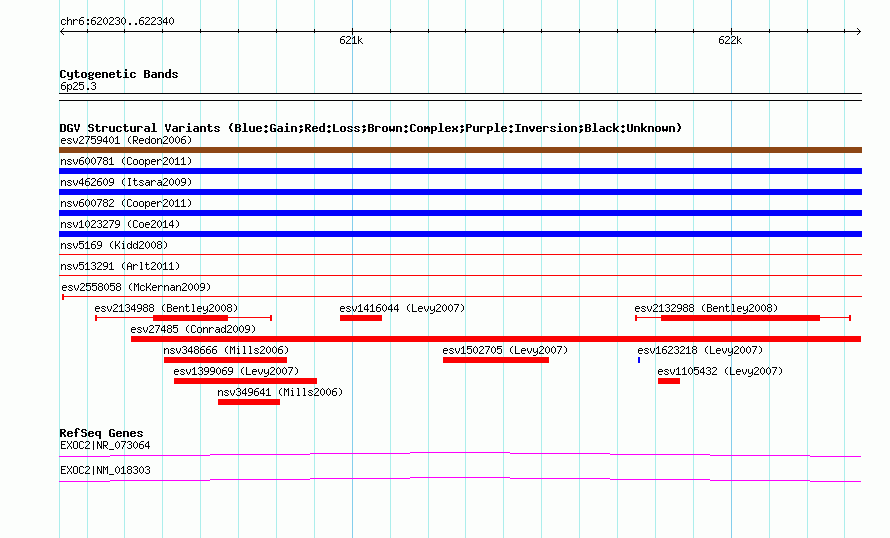Image resolution: width=890 pixels, height=538 pixels.
Task: Open the nsv349641 (Mills2006) variant label
Action: 280,392
